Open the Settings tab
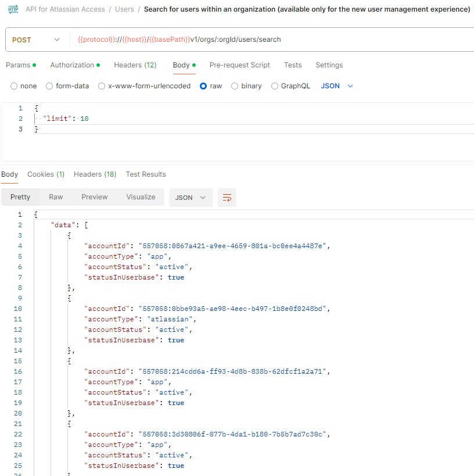This screenshot has width=474, height=476. click(x=329, y=65)
